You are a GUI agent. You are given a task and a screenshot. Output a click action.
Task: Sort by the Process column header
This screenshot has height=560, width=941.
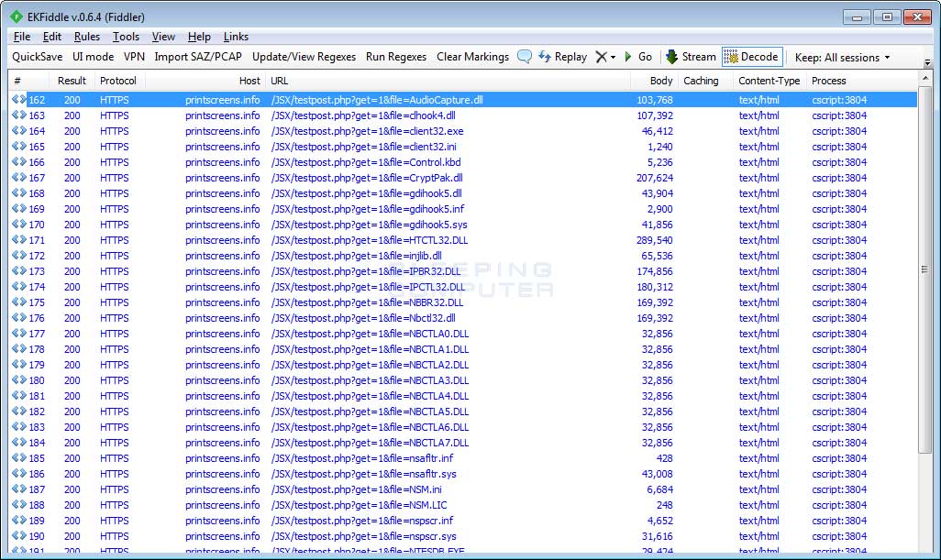point(862,81)
